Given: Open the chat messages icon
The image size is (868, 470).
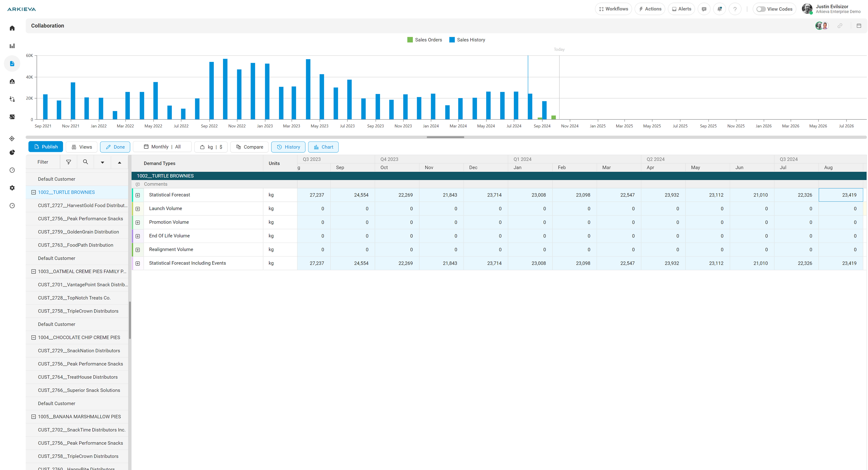Looking at the screenshot, I should [704, 9].
